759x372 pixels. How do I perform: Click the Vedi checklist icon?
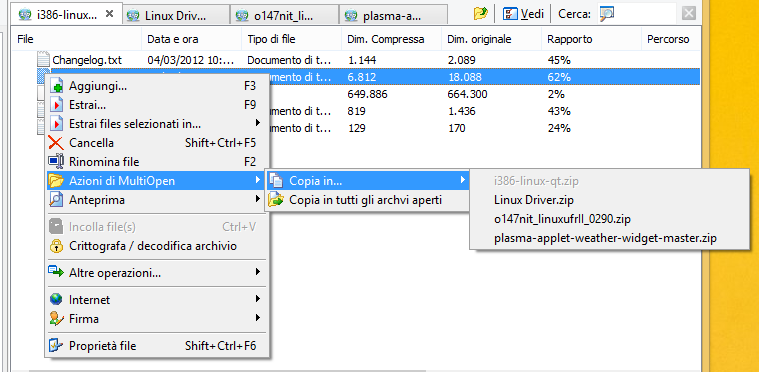(x=510, y=14)
